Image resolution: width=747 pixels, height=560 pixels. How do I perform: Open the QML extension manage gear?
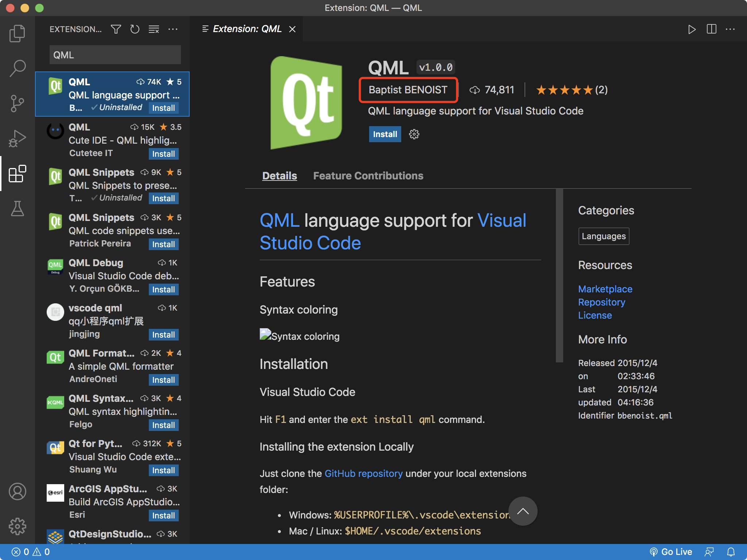coord(414,134)
